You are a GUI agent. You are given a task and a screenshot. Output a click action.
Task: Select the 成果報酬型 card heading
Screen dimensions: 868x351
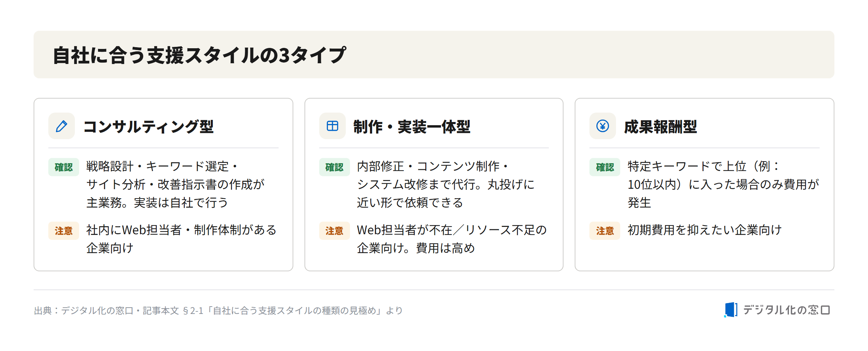pos(660,127)
